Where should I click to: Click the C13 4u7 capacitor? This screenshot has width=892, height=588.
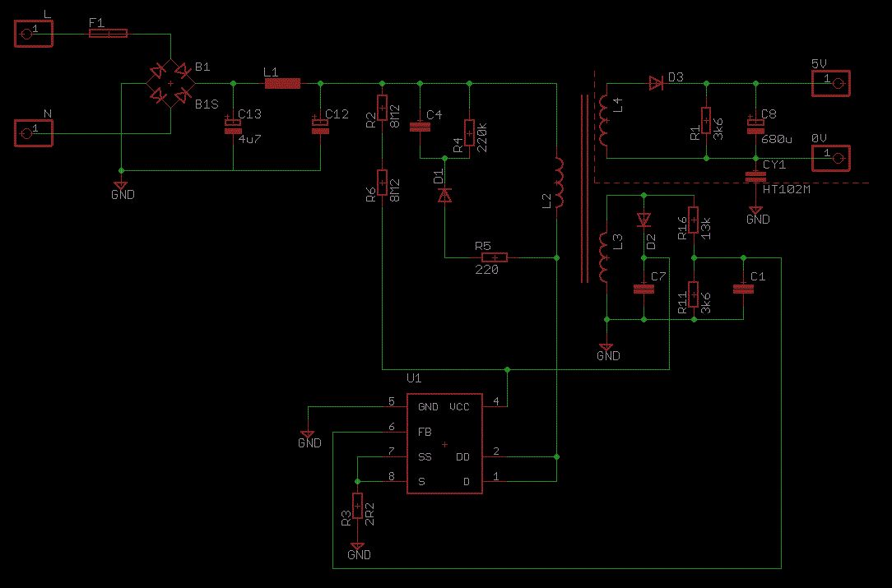(233, 127)
